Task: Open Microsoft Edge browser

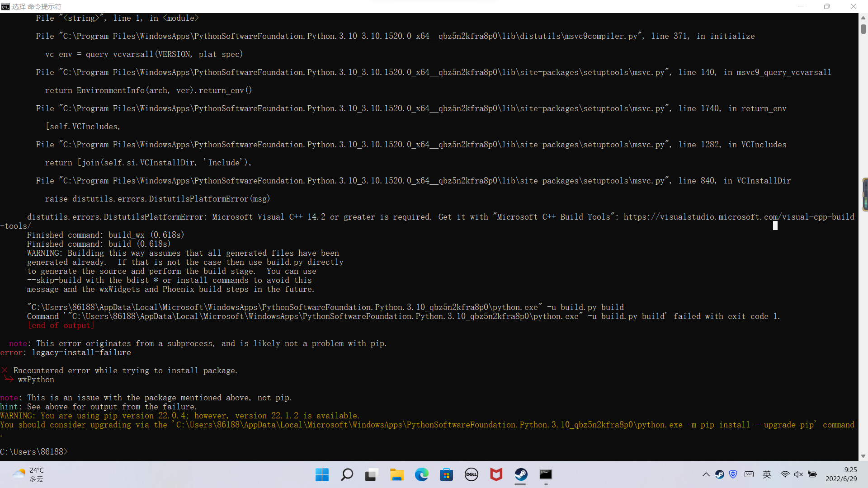Action: pyautogui.click(x=422, y=474)
